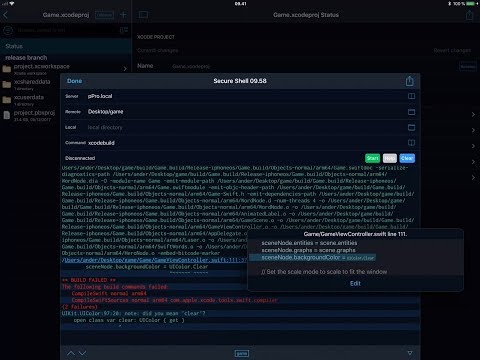Open the folder browse icon in the Remote row

click(411, 112)
